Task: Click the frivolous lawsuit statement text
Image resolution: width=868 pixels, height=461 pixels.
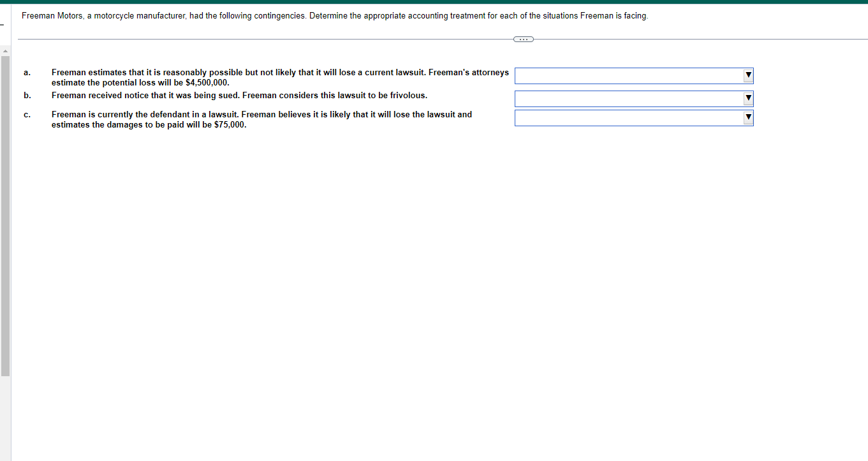Action: pos(239,95)
